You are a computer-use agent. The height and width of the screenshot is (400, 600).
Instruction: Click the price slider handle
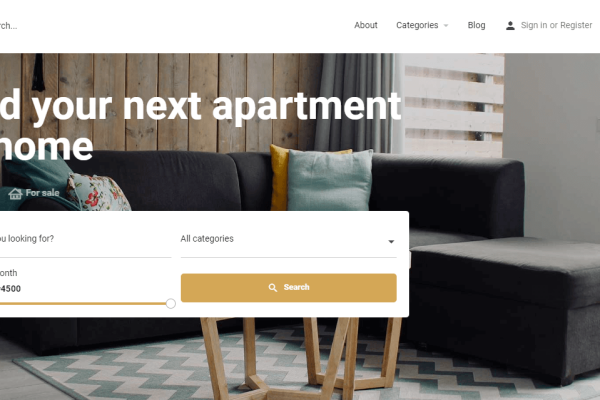click(171, 304)
